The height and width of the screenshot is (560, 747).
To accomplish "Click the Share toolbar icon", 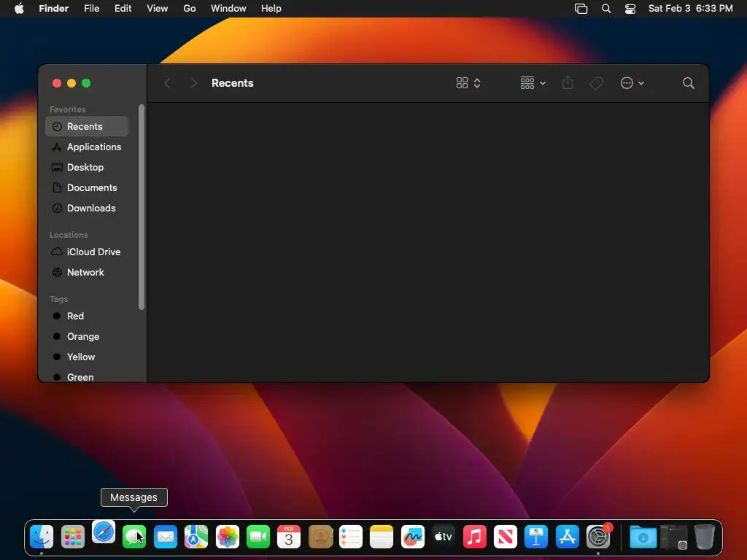I will [x=568, y=83].
